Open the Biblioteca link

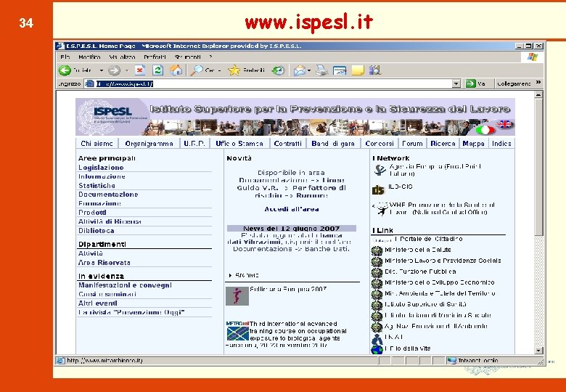96,231
